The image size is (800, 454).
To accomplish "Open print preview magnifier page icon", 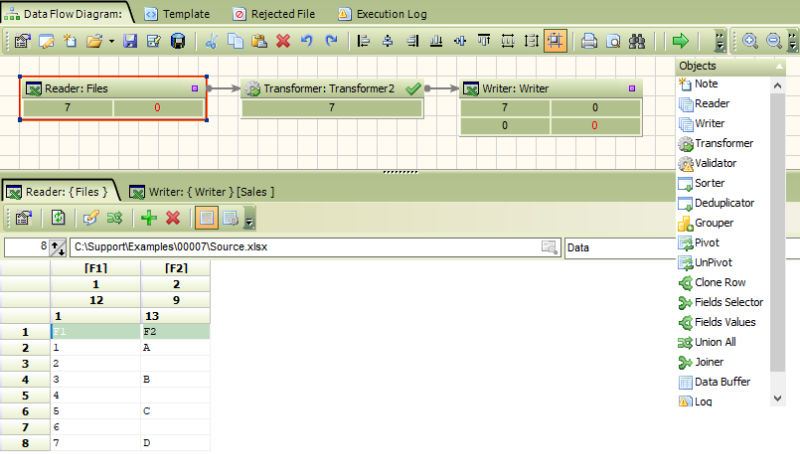I will click(613, 41).
